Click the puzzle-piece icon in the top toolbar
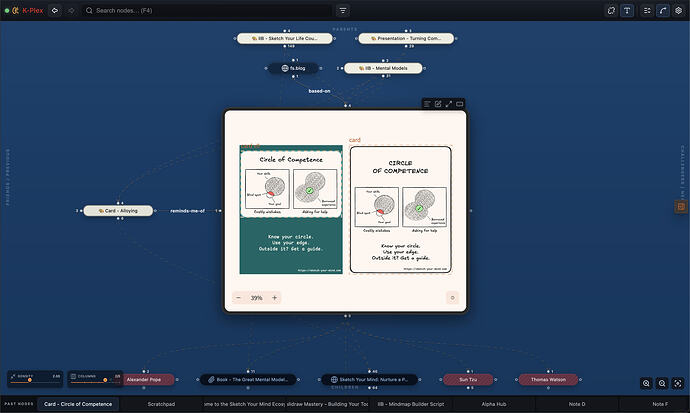This screenshot has height=413, width=690. coord(611,11)
